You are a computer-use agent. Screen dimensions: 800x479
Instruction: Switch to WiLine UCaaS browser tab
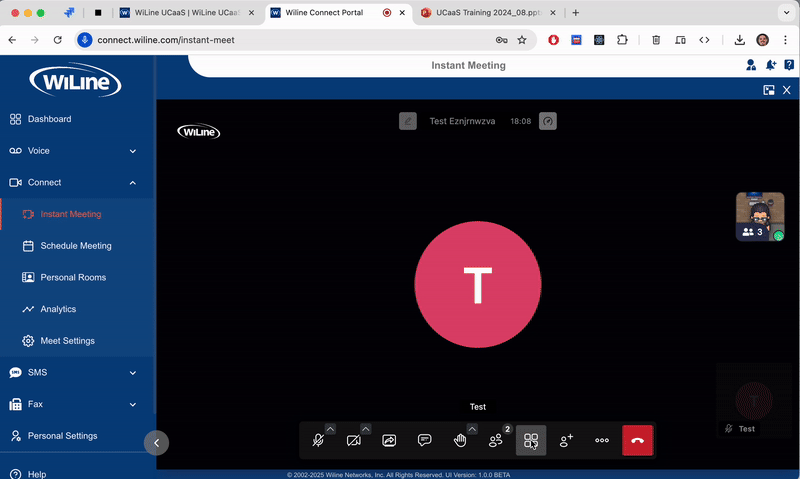187,13
